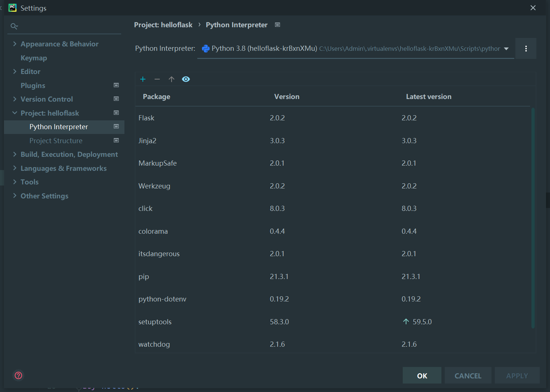Open the three-dot interpreter options menu

point(526,49)
